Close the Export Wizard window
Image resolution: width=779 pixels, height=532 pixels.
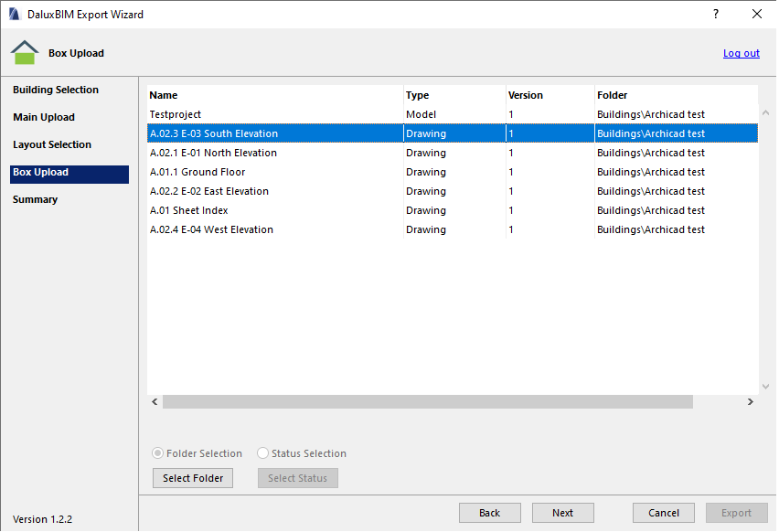pyautogui.click(x=756, y=14)
